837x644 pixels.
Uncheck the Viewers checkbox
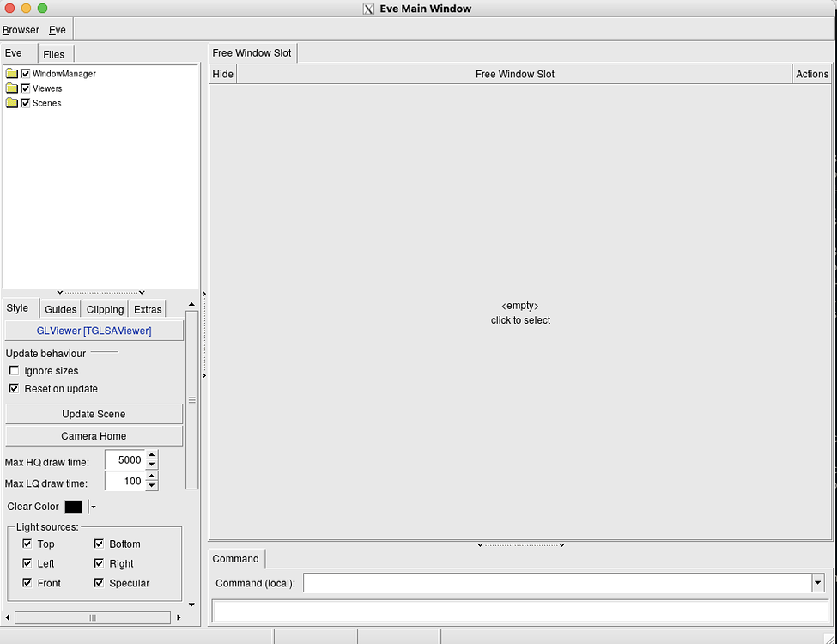click(x=25, y=88)
